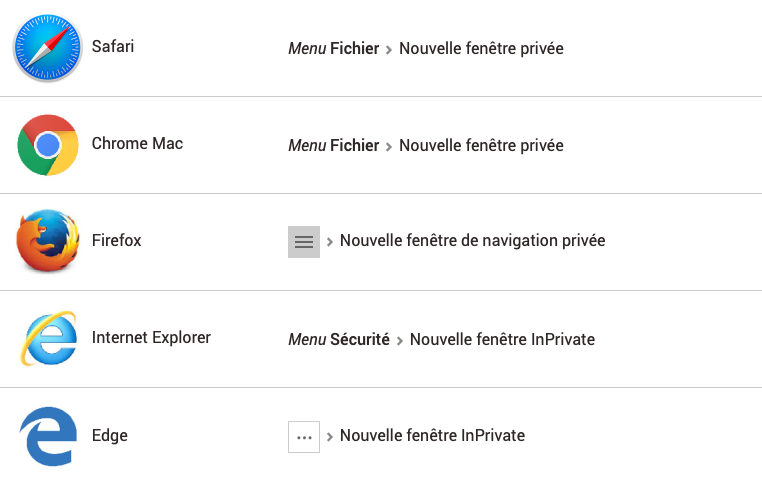Select Menu Sécurité for Internet Explorer
The width and height of the screenshot is (762, 484).
(x=339, y=339)
